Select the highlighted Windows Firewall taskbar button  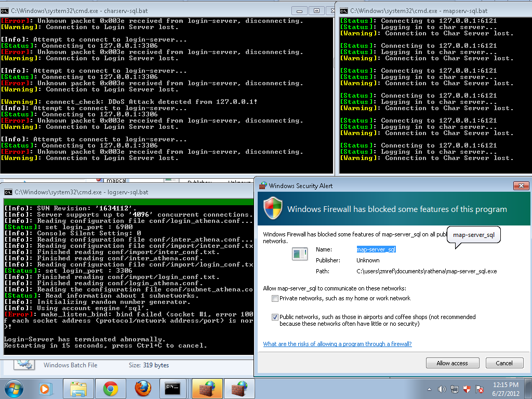click(x=207, y=389)
